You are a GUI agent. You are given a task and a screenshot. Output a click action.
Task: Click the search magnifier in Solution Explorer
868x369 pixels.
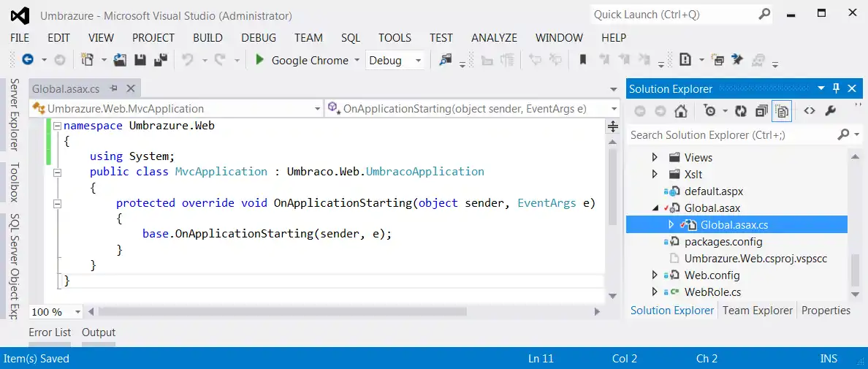[x=843, y=134]
